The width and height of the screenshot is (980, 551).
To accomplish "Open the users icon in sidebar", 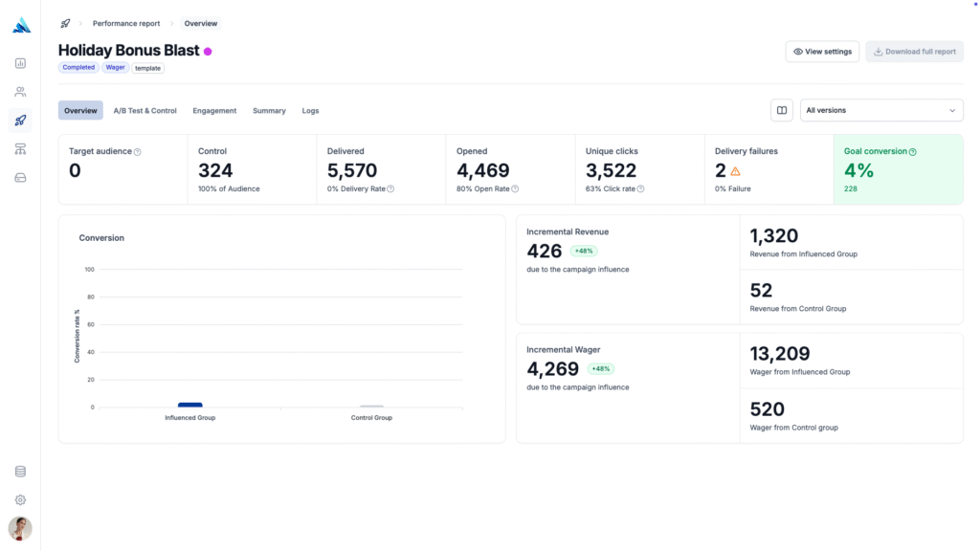I will (20, 92).
